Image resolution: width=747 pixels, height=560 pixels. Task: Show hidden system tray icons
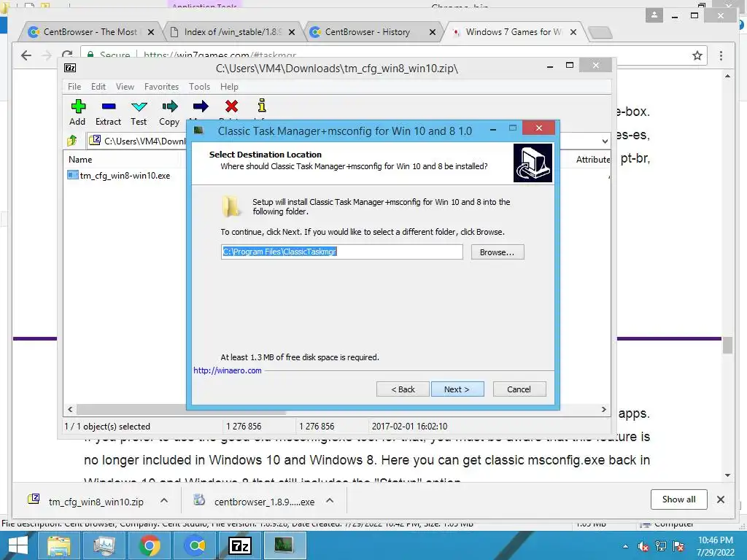[x=625, y=546]
